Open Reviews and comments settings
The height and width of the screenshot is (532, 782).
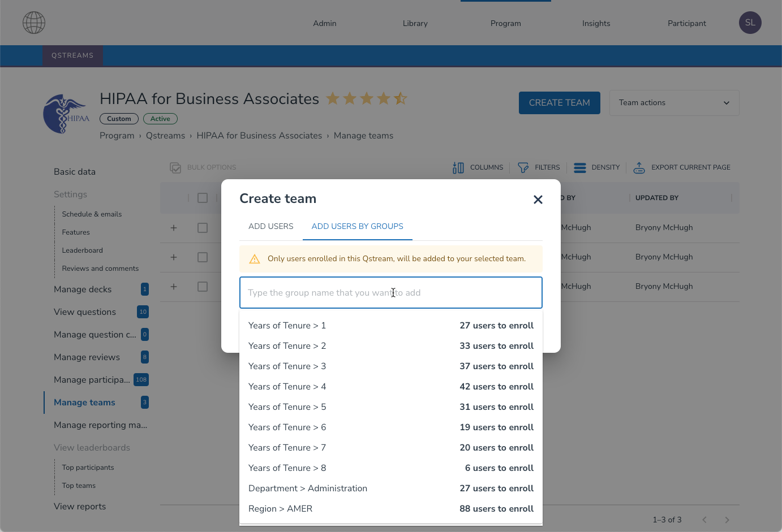(x=100, y=269)
